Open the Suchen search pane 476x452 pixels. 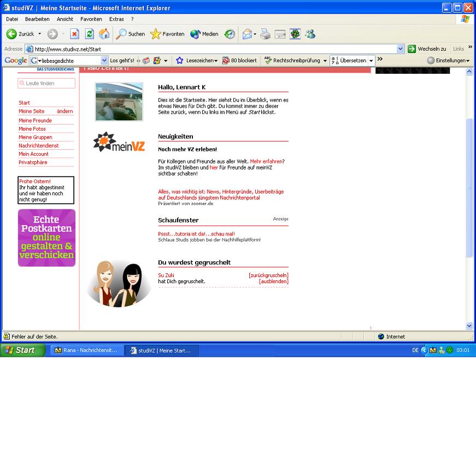(x=131, y=34)
